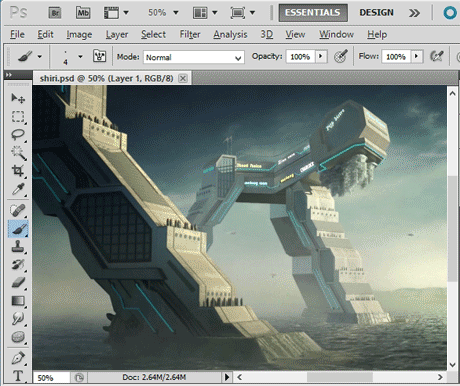Select the Pen tool
The height and width of the screenshot is (386, 460).
click(18, 358)
